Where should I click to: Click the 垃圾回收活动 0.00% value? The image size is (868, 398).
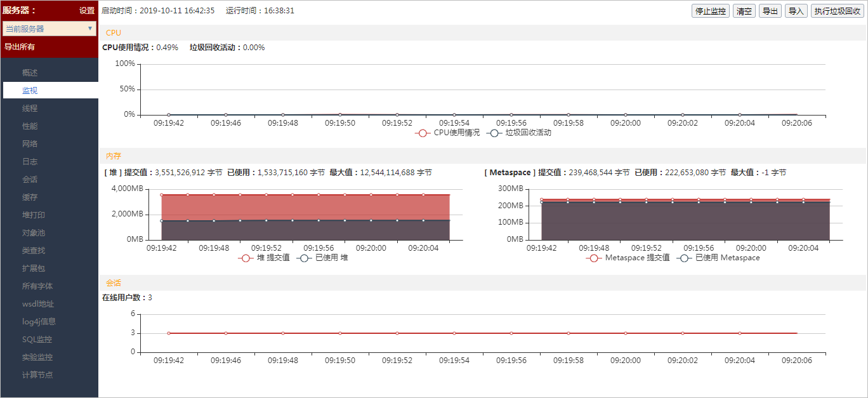pos(227,48)
